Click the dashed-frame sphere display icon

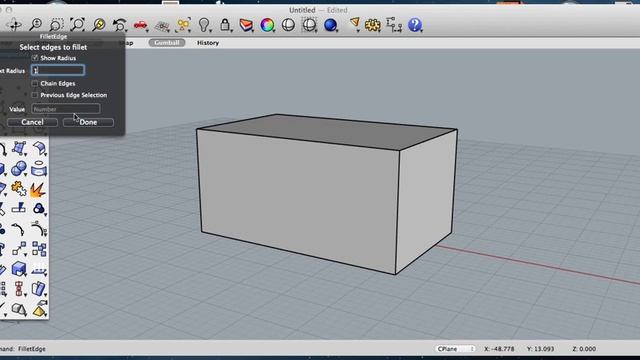tap(309, 25)
